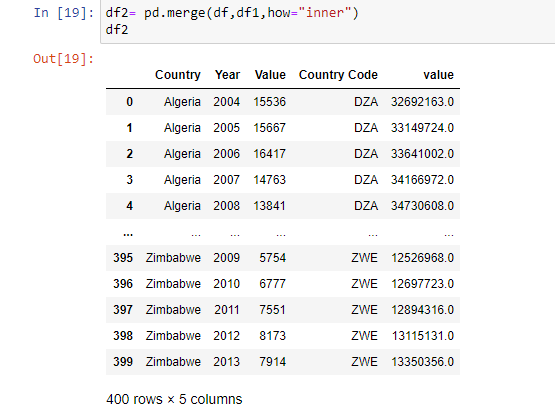Click the value 8173 cell
Screen dimensions: 555x414
click(272, 336)
